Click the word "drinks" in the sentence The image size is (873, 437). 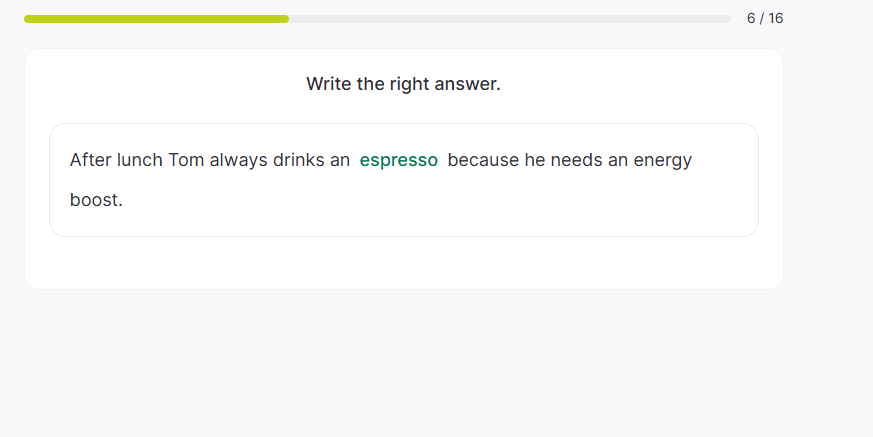pyautogui.click(x=299, y=160)
